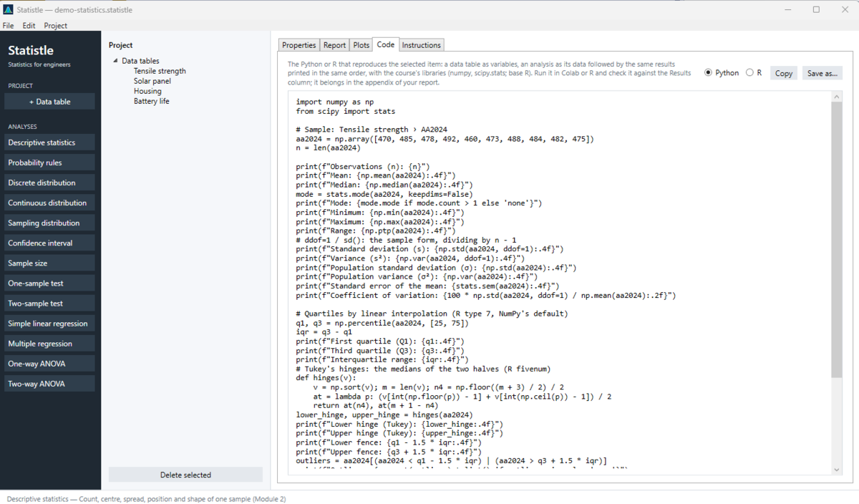Collapse the Data tables tree node
The height and width of the screenshot is (504, 859).
click(115, 61)
